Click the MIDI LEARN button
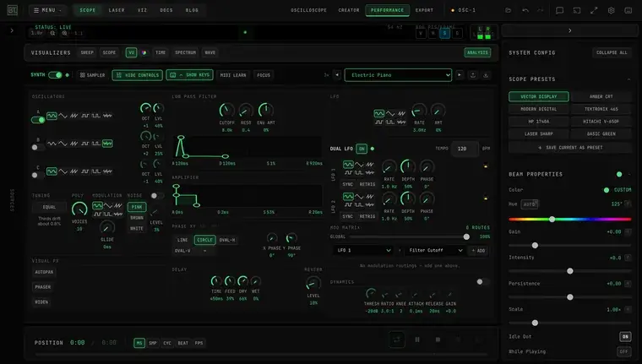This screenshot has width=642, height=364. 233,75
